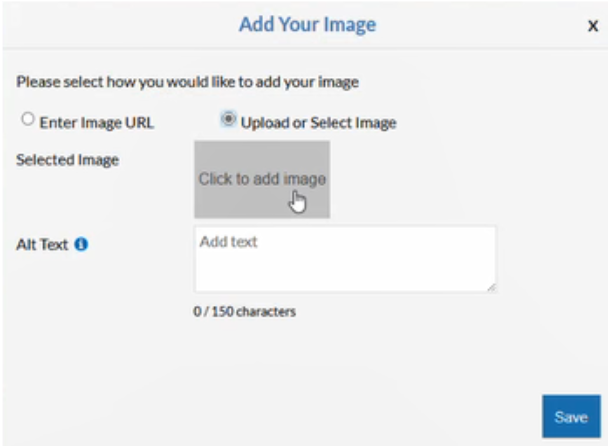Choose the Upload or Select Image radio button
Screen dimensions: 608x446
point(228,119)
